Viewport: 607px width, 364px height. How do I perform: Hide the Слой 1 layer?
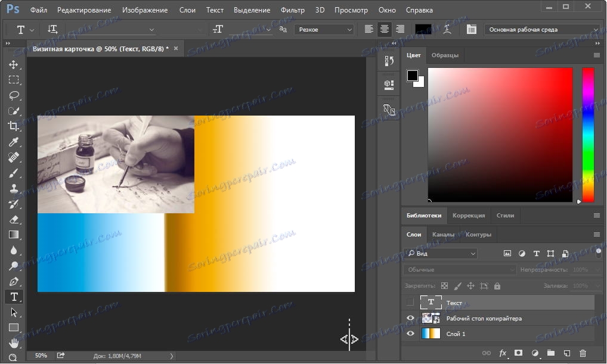click(410, 334)
